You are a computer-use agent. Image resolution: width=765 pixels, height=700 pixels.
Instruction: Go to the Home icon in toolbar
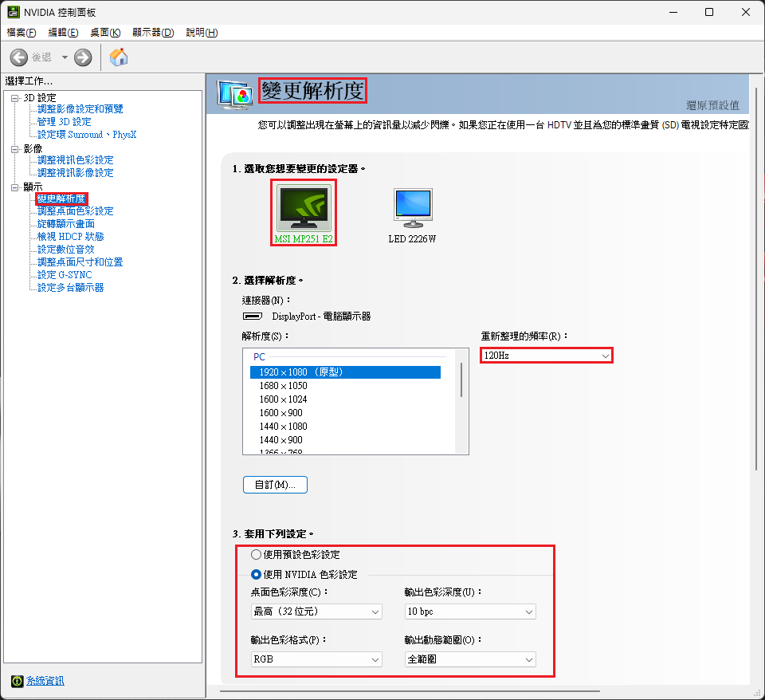119,57
